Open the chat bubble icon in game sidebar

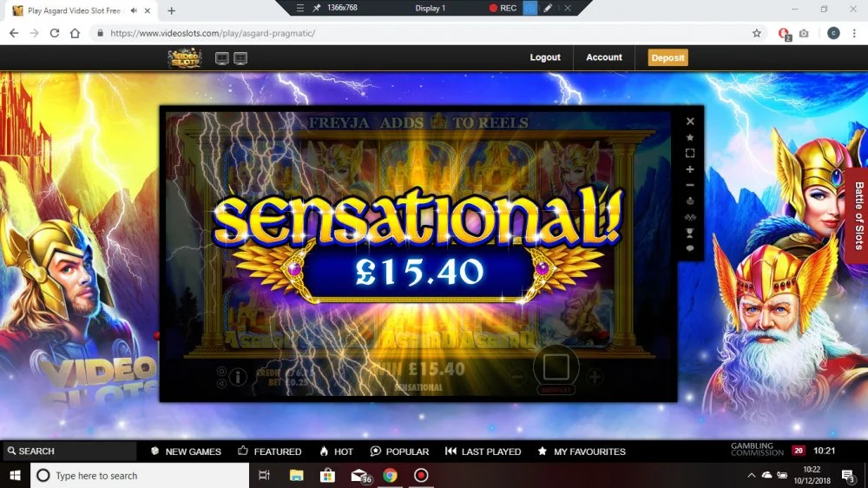click(690, 248)
